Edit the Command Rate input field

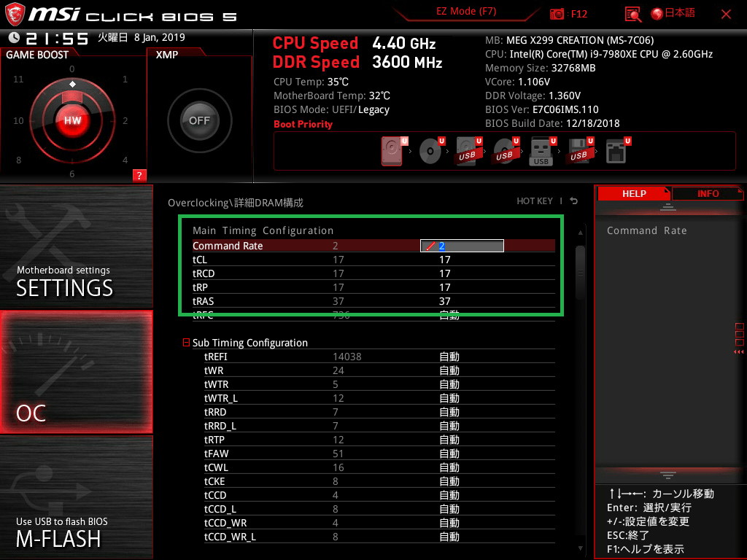tap(462, 246)
